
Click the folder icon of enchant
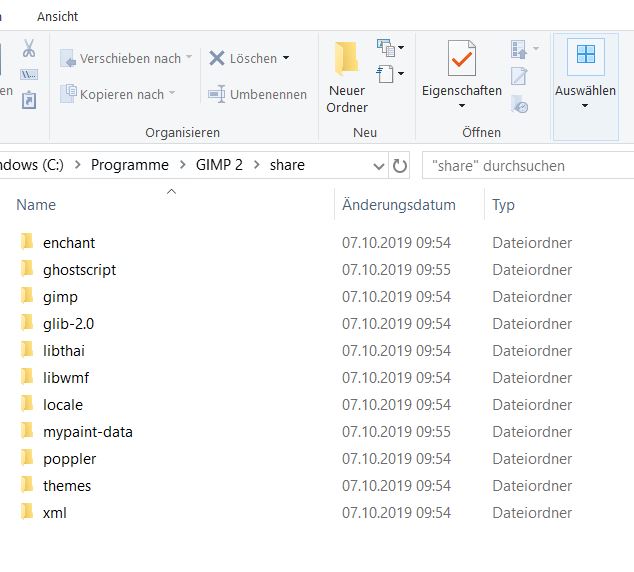point(27,241)
